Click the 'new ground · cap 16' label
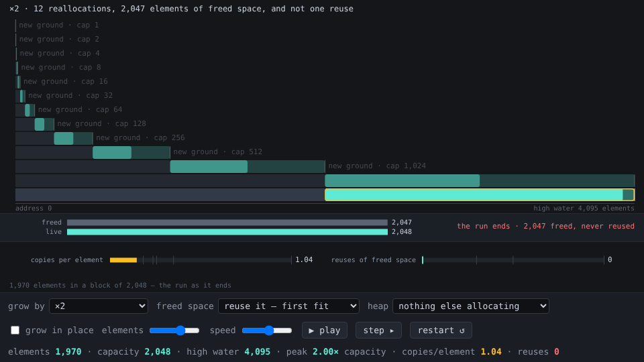The height and width of the screenshot is (362, 644). pos(65,81)
